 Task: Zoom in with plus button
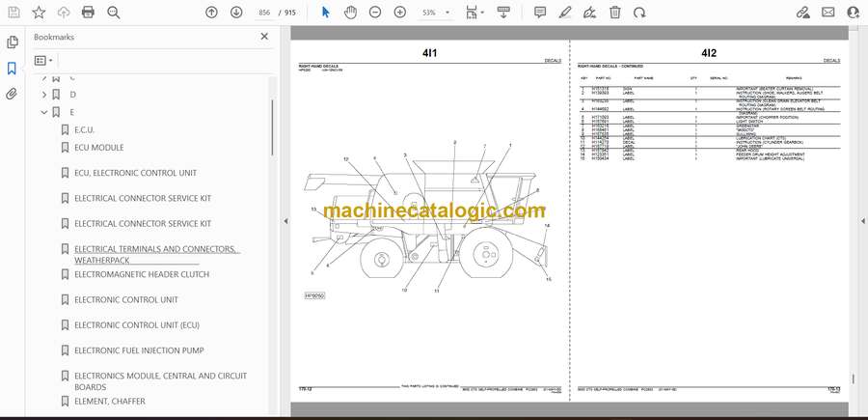tap(400, 13)
